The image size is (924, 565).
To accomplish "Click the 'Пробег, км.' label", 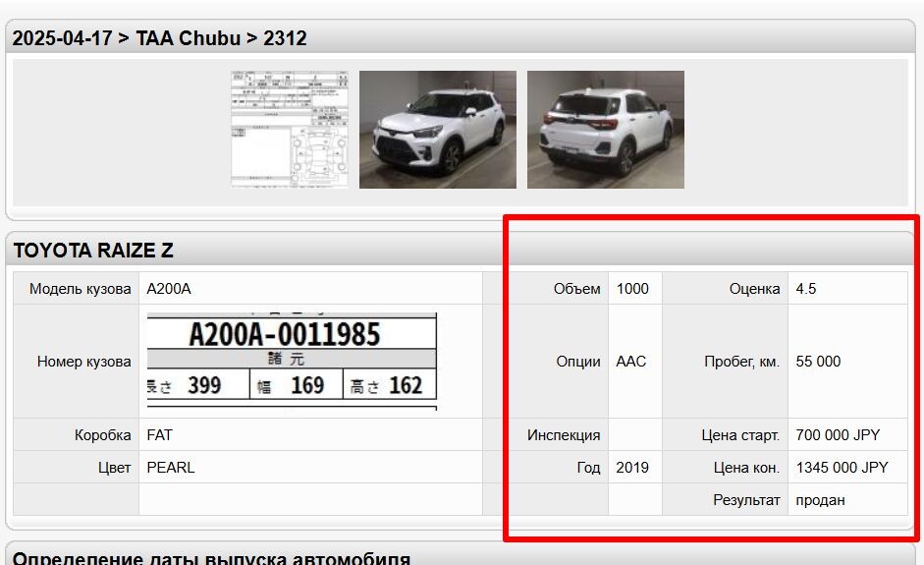I will (742, 362).
